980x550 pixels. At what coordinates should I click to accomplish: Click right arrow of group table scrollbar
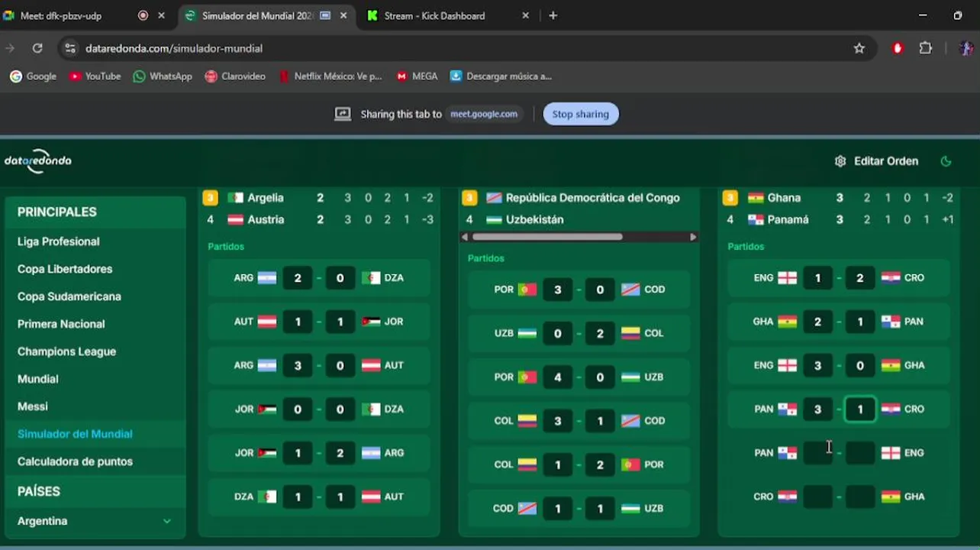[693, 237]
